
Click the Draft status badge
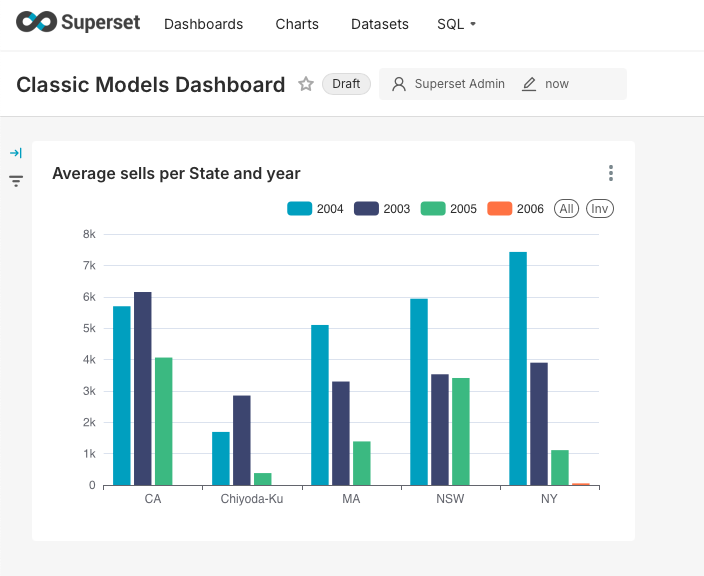346,84
